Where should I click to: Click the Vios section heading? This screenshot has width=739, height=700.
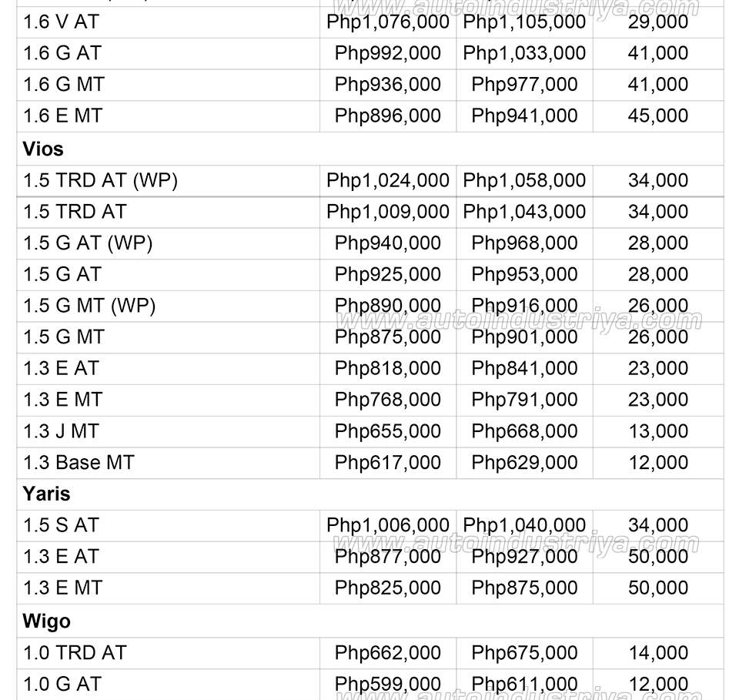pyautogui.click(x=43, y=149)
